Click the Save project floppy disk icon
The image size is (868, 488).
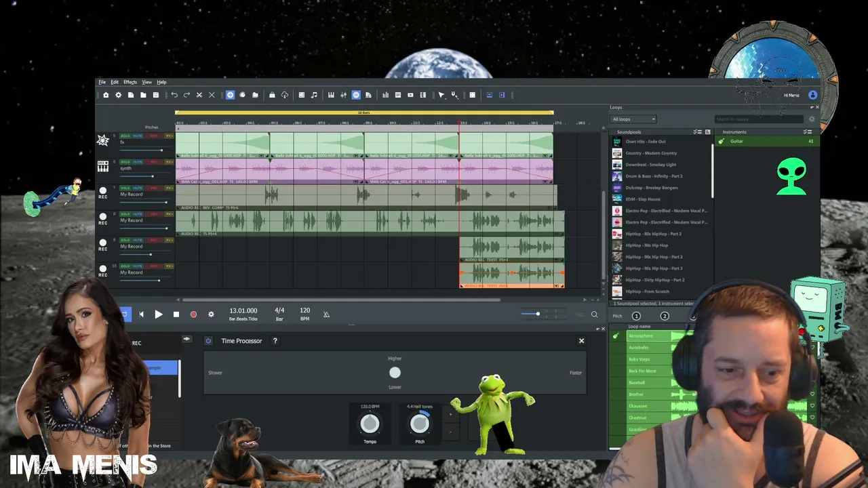pos(156,95)
